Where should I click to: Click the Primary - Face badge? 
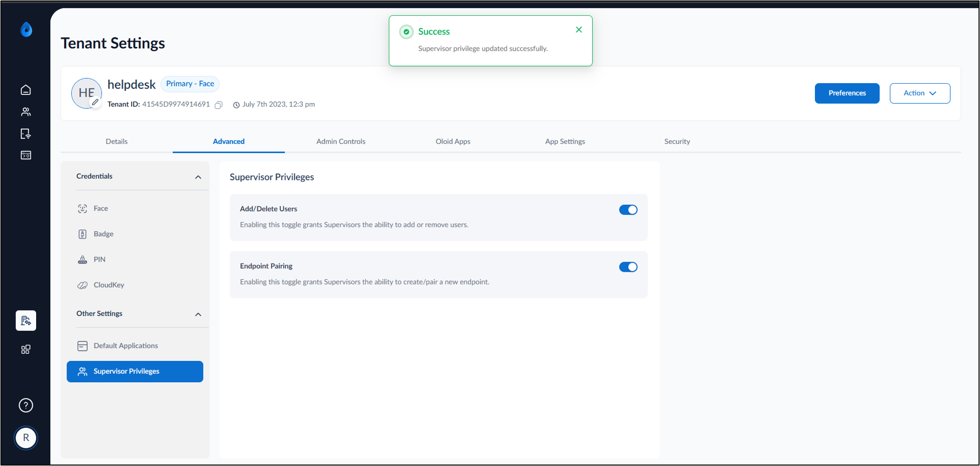pyautogui.click(x=190, y=84)
